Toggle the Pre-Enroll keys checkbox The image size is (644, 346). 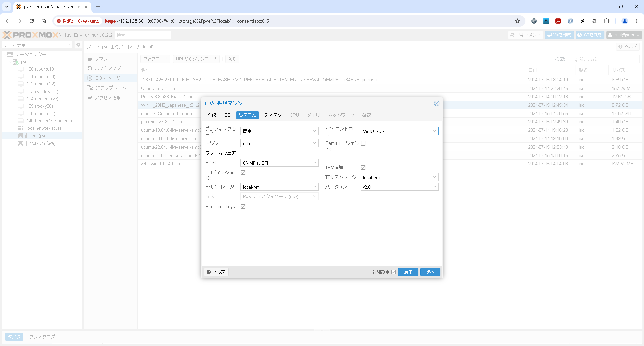(x=243, y=207)
